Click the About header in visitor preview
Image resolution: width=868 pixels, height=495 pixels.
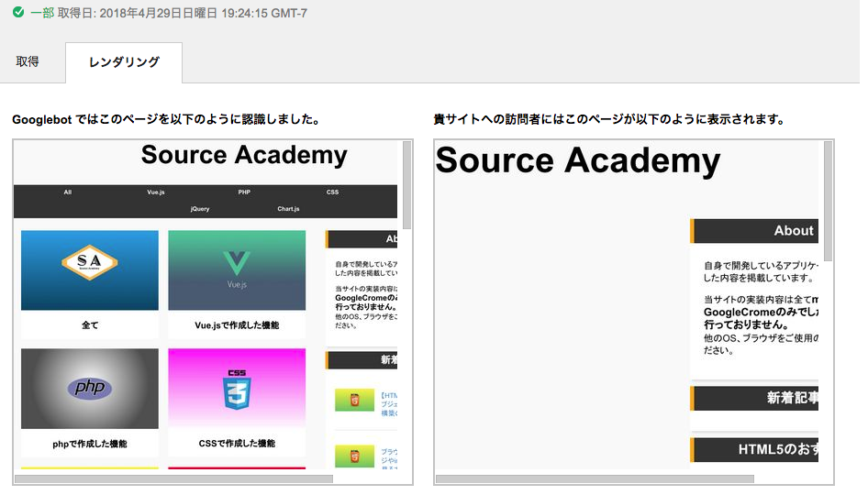click(x=754, y=231)
